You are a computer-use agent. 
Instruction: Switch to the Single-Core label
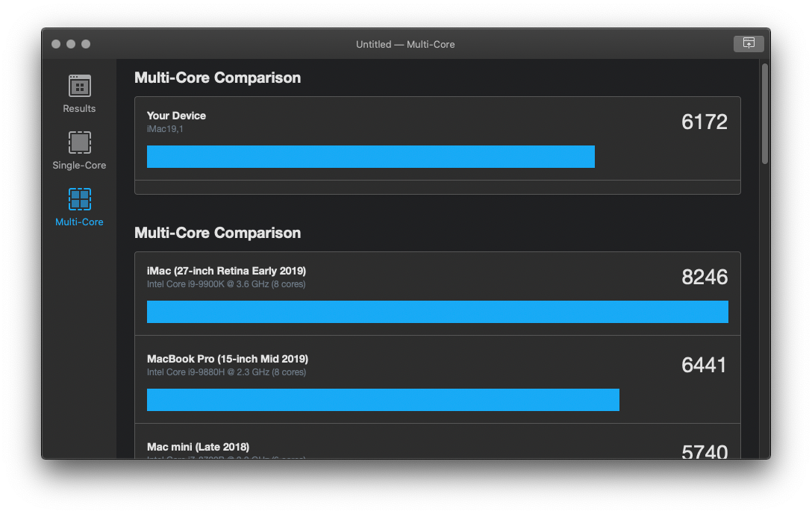(79, 165)
